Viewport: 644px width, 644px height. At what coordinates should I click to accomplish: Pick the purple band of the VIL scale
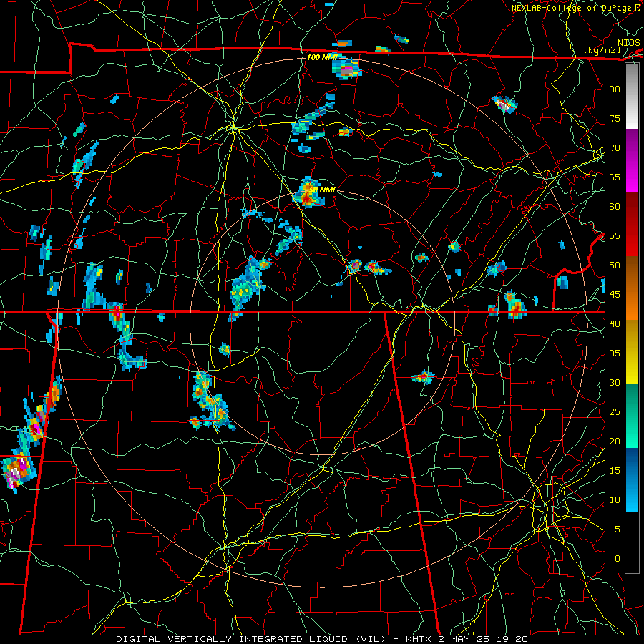pyautogui.click(x=632, y=145)
